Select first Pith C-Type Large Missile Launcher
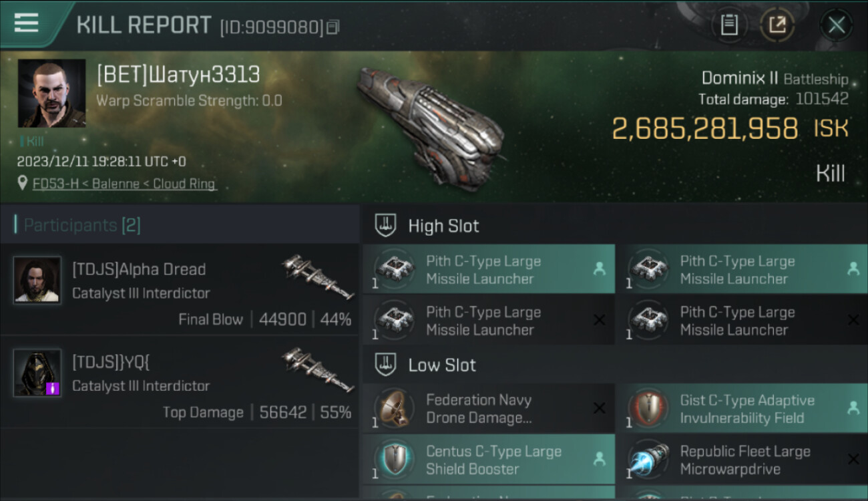The width and height of the screenshot is (868, 501). click(x=489, y=270)
